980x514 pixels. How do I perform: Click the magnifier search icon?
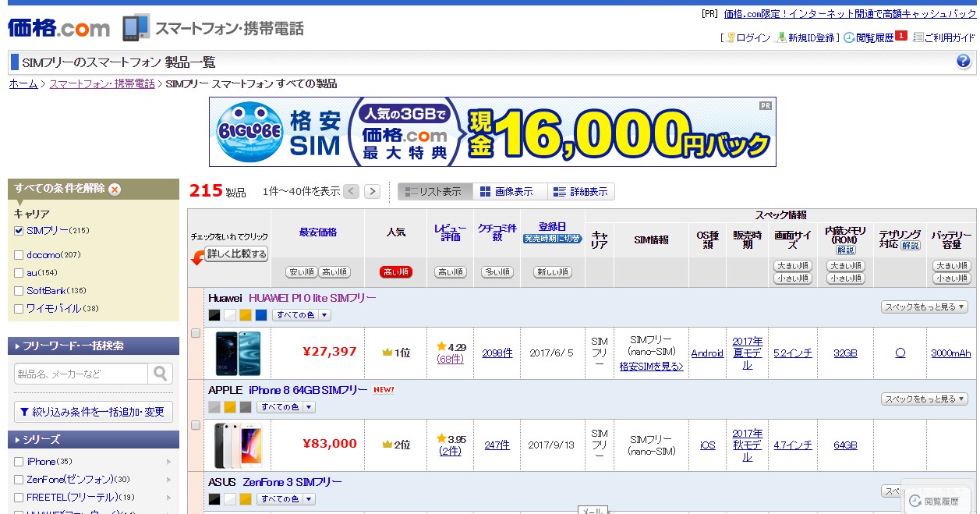[160, 374]
